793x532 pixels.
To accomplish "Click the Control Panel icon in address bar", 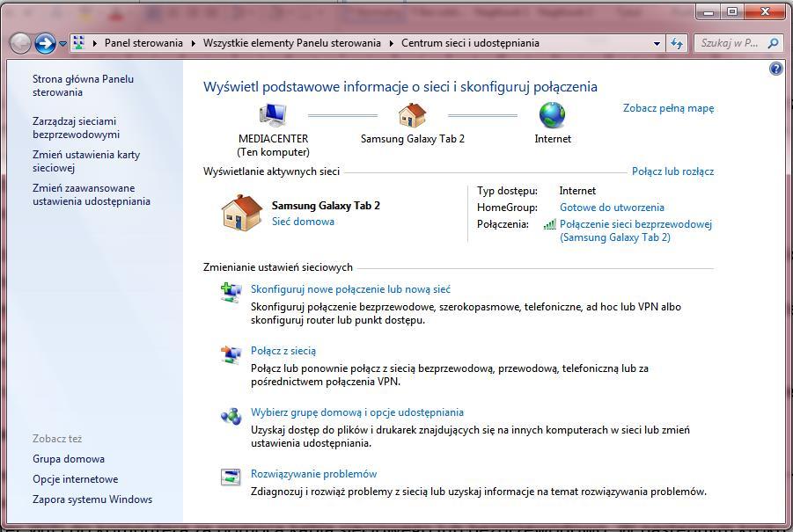I will (x=78, y=43).
